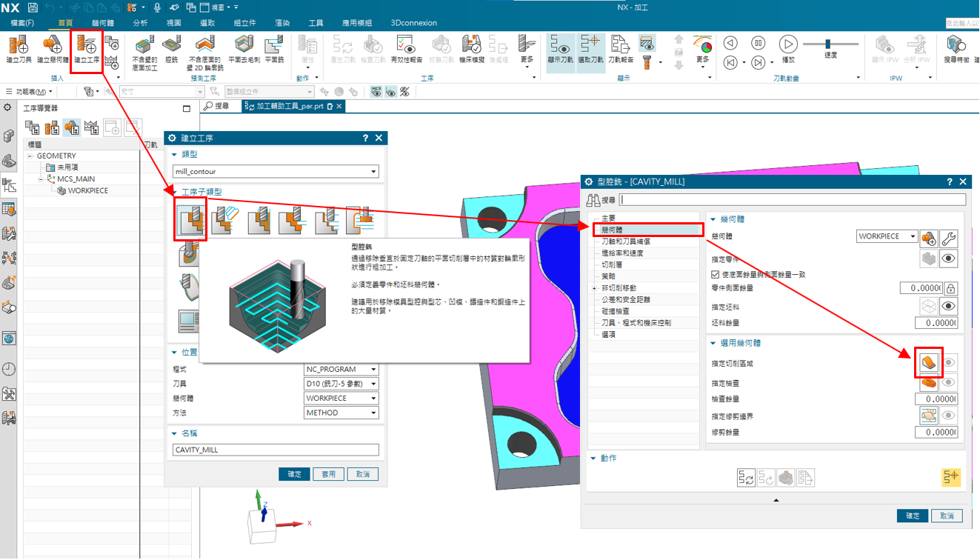This screenshot has height=560, width=980.
Task: Open the 類型 mill_contour dropdown
Action: click(276, 171)
